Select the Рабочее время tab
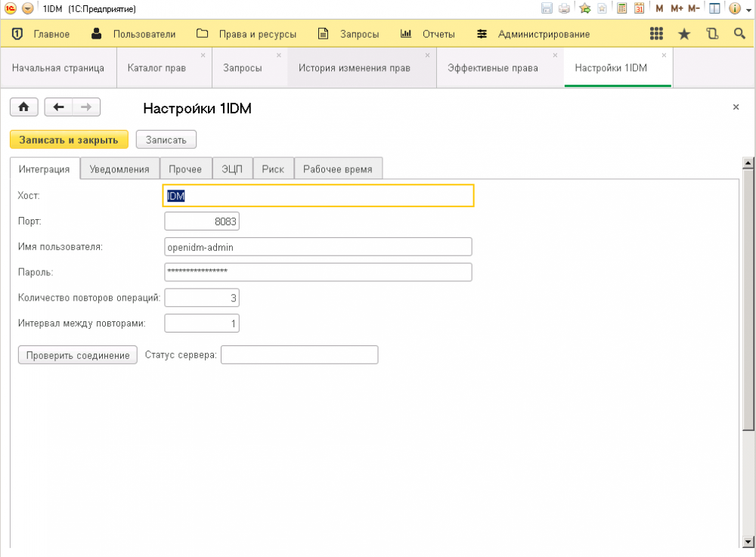Viewport: 756px width, 557px height. click(337, 169)
